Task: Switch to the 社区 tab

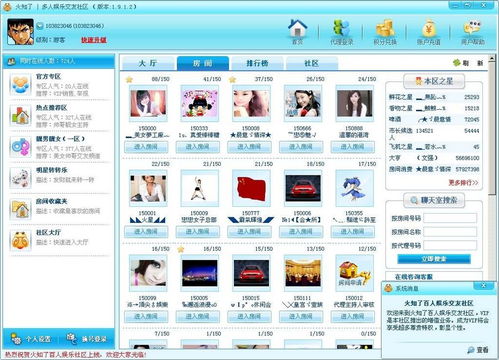Action: [312, 63]
